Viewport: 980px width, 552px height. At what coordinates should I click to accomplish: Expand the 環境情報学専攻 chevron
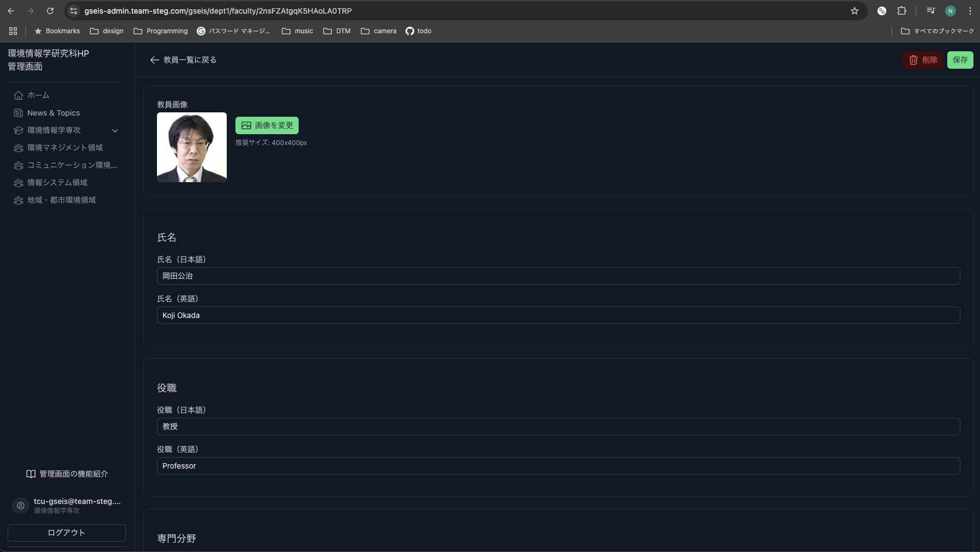(x=115, y=130)
